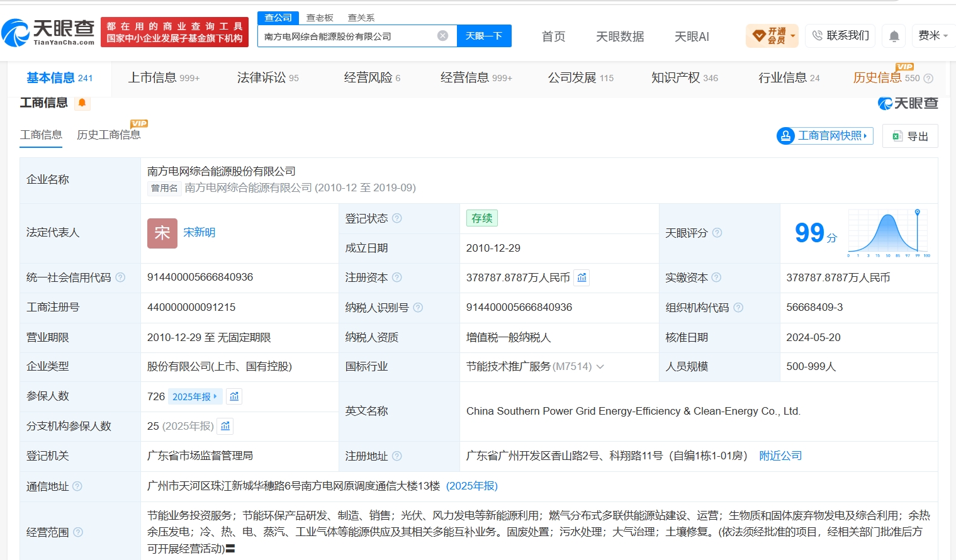Click help icon beside 统一社会信用代码
Image resolution: width=956 pixels, height=560 pixels.
(120, 277)
